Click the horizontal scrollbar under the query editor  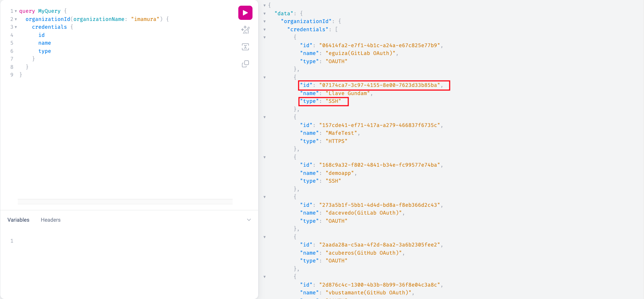[x=125, y=201]
